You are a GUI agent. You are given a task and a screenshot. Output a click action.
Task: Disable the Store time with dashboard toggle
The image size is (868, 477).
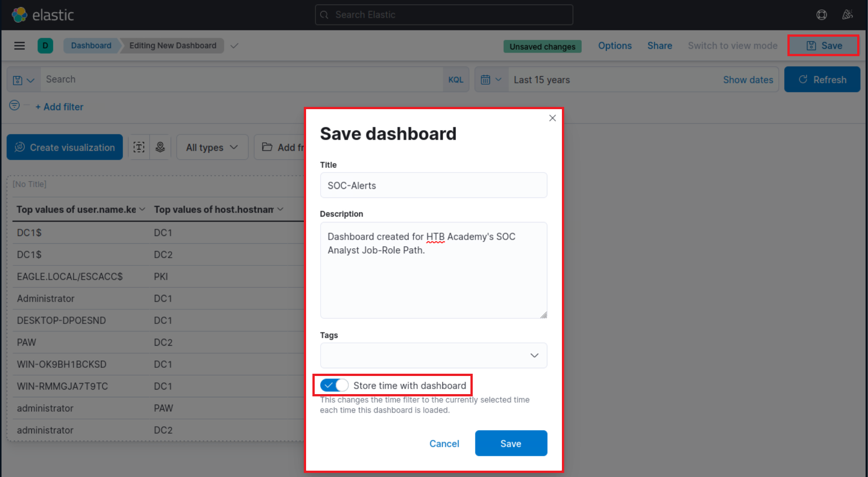[x=334, y=385]
